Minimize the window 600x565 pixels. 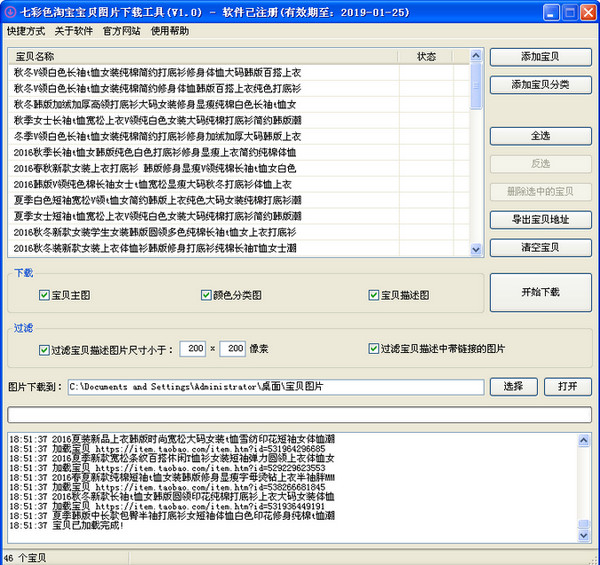(551, 13)
